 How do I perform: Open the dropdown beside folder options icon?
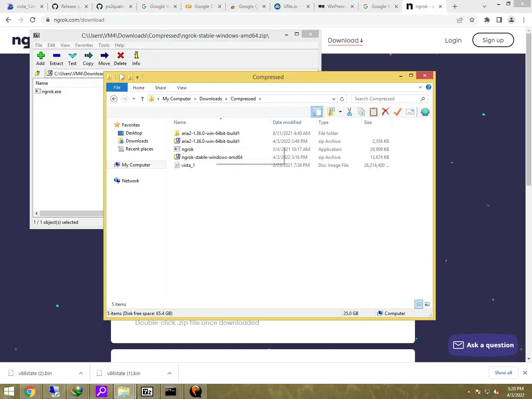click(x=340, y=112)
